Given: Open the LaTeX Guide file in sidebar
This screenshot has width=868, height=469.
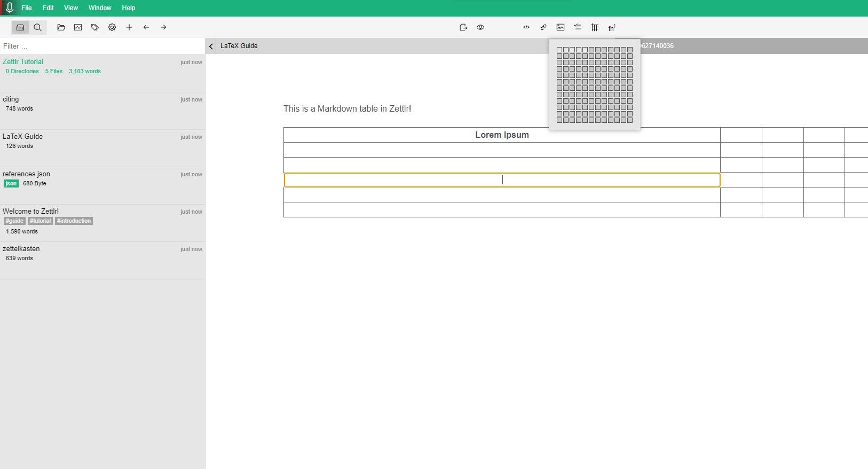Looking at the screenshot, I should pos(102,148).
